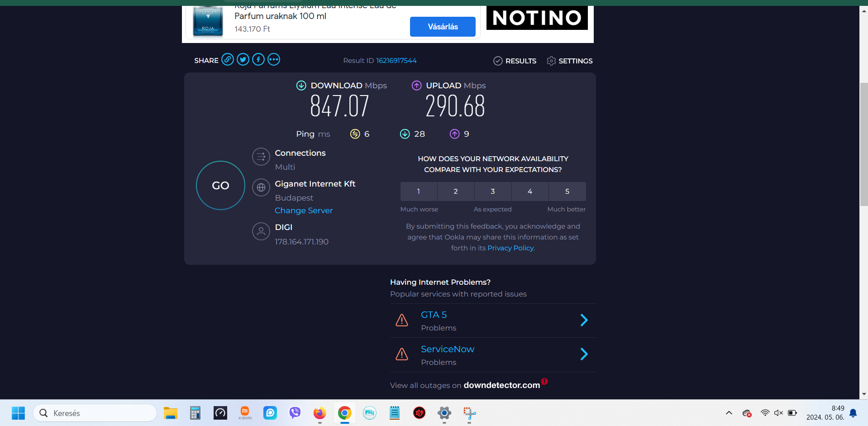The width and height of the screenshot is (868, 426).
Task: Click the muted volume tray icon
Action: click(x=778, y=413)
